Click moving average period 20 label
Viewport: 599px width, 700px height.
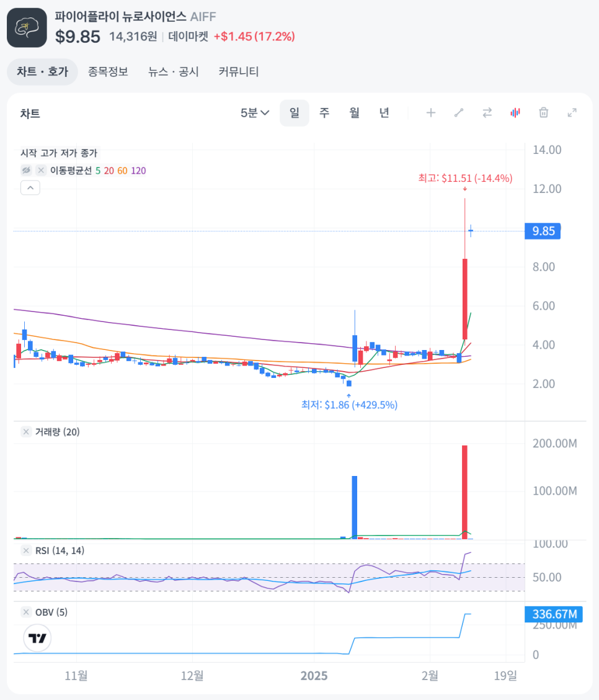pyautogui.click(x=109, y=171)
